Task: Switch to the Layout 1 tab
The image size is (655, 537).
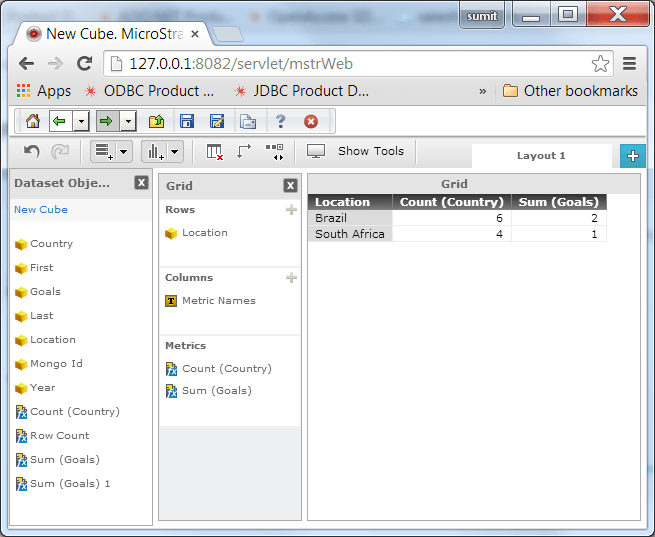Action: 541,156
